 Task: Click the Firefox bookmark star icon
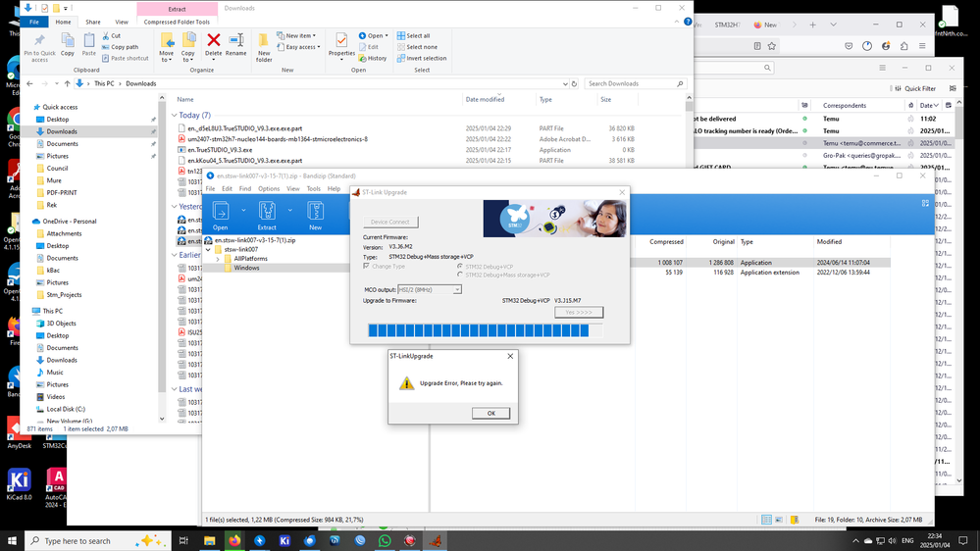pyautogui.click(x=772, y=46)
